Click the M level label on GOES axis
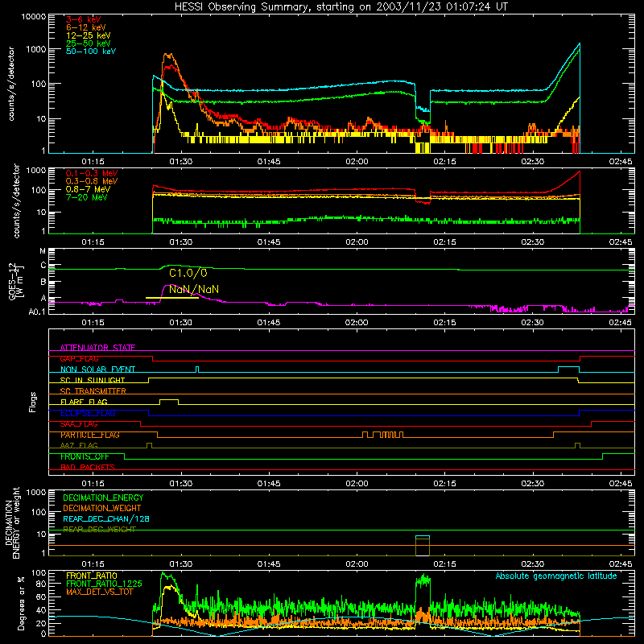 coord(43,251)
